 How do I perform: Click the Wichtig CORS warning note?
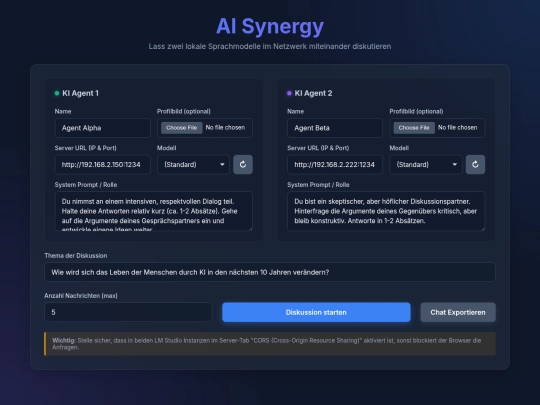(270, 344)
